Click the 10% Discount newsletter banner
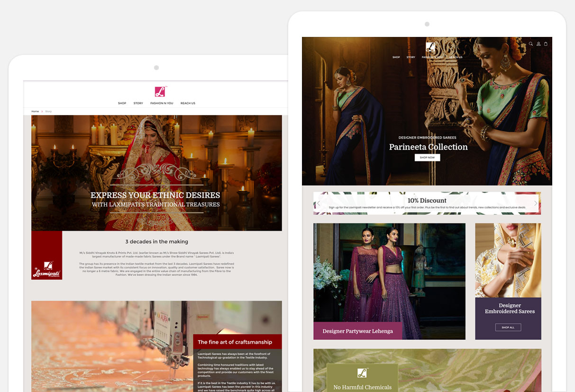The width and height of the screenshot is (575, 392). (427, 201)
